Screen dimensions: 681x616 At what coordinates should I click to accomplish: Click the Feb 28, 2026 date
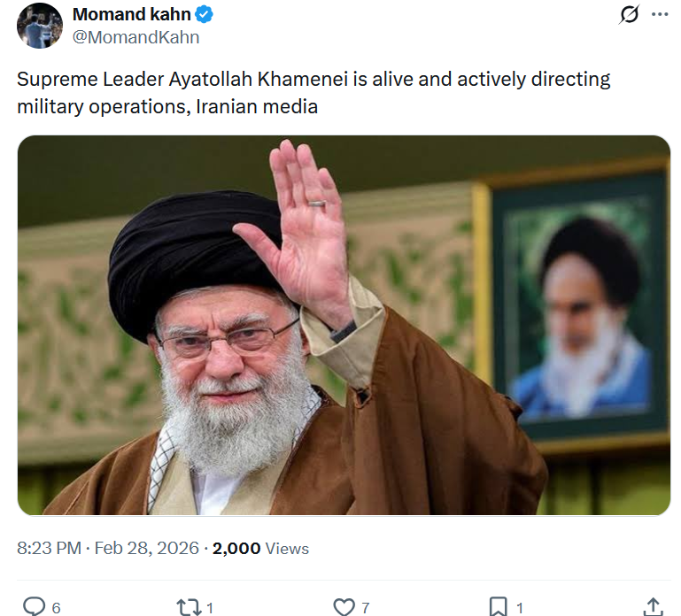pos(147,548)
